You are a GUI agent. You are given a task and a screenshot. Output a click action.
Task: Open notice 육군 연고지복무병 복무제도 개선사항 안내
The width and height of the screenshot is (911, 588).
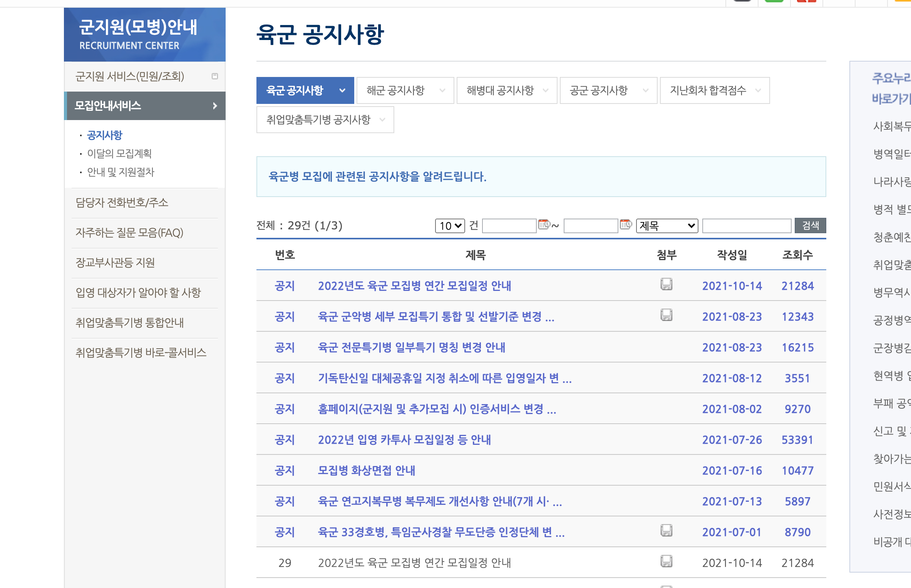tap(440, 501)
